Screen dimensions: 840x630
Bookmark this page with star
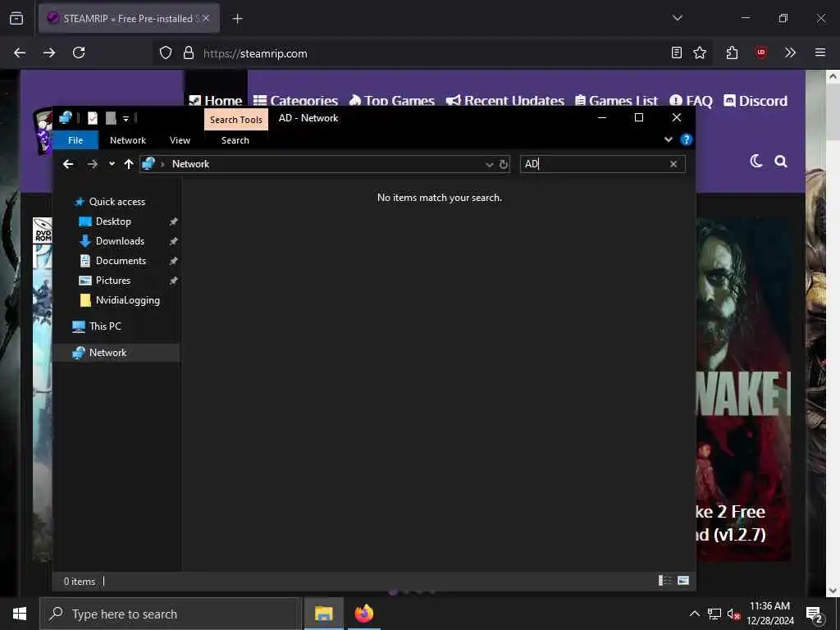(x=700, y=52)
